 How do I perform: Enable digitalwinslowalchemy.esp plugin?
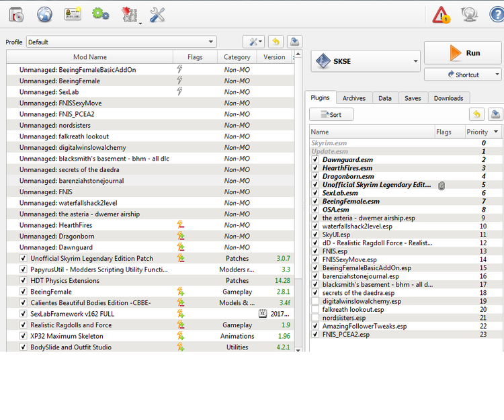(315, 301)
